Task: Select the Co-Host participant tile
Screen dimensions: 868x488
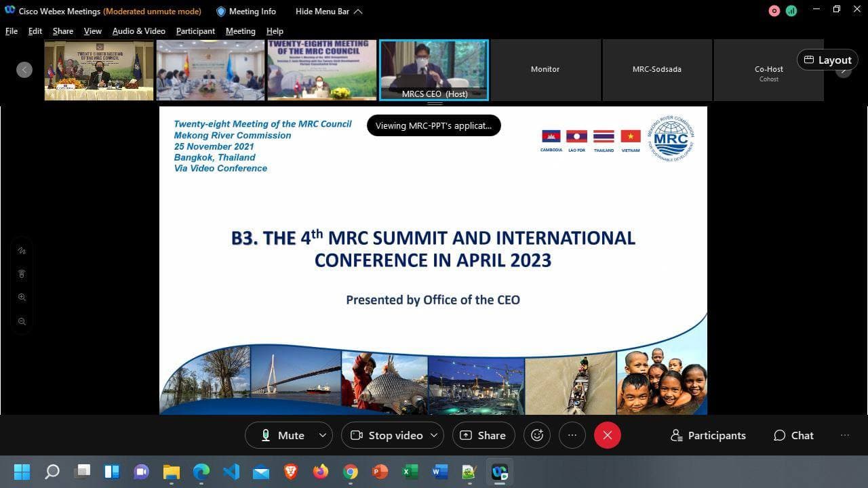Action: point(769,70)
